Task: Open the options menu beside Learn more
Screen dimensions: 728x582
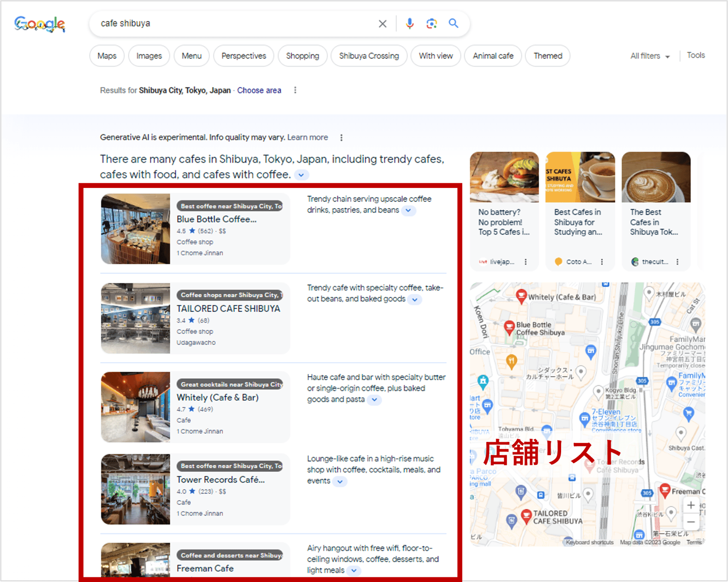Action: point(341,137)
